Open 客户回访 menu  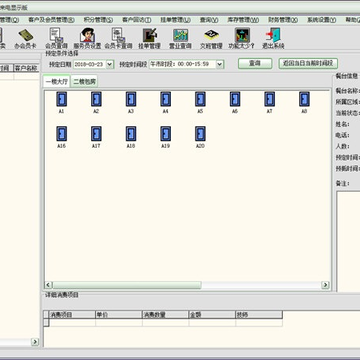tap(137, 20)
